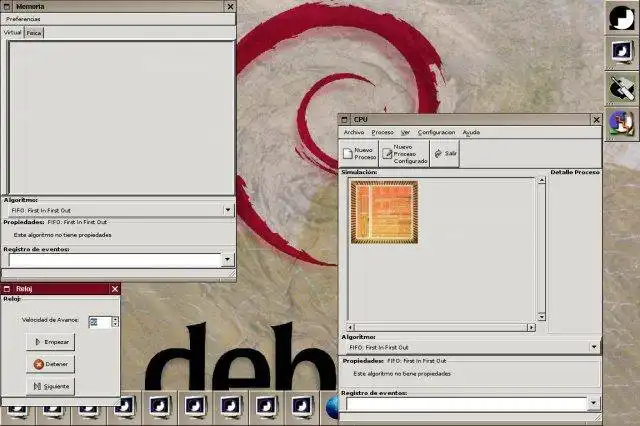Click the window menu icon of Memoria
Screen dimensions: 640x426
click(7, 7)
